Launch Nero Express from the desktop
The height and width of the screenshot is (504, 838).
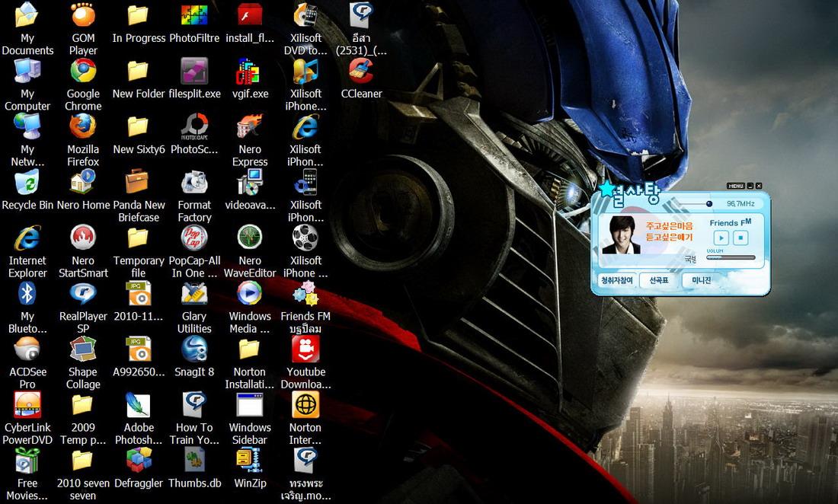coord(250,140)
